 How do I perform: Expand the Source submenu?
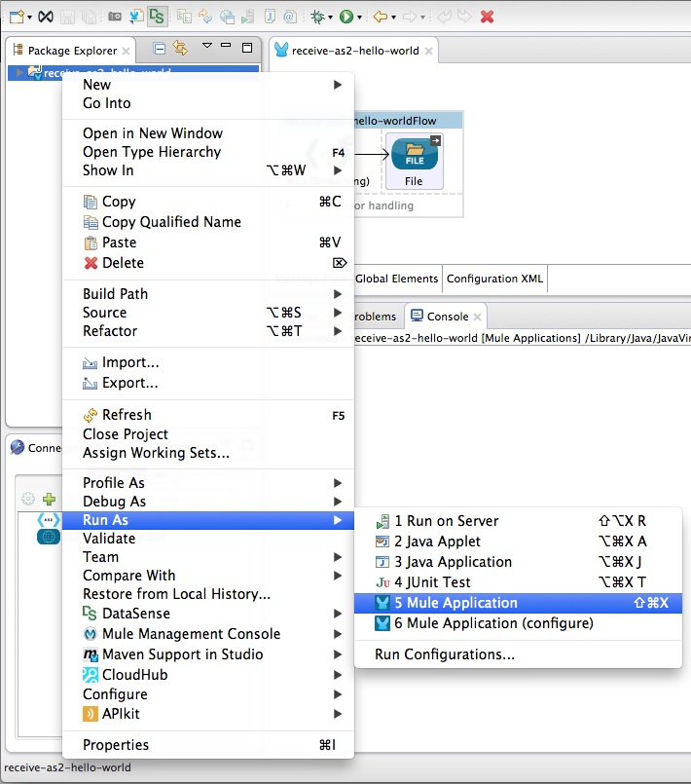pos(208,312)
